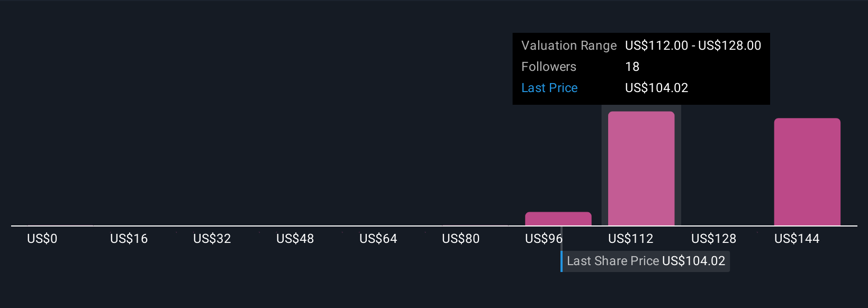Image resolution: width=868 pixels, height=308 pixels.
Task: Click the highlighted US$112 to US$128 bar
Action: click(641, 168)
